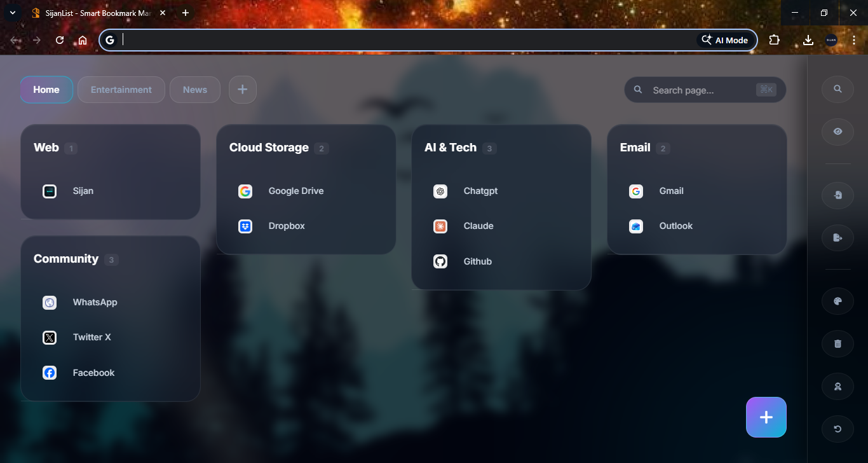The width and height of the screenshot is (868, 463).
Task: Toggle the eye visibility icon in the sidebar
Action: [837, 132]
